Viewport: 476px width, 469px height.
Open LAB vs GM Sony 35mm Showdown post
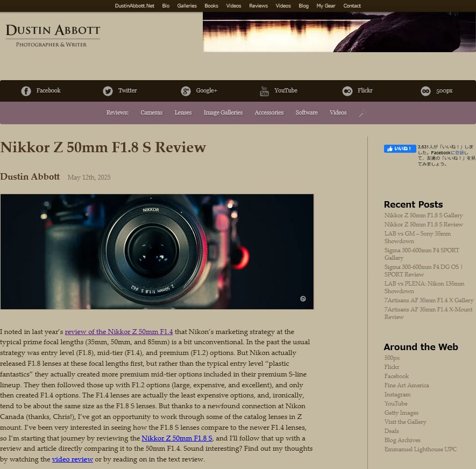(417, 237)
